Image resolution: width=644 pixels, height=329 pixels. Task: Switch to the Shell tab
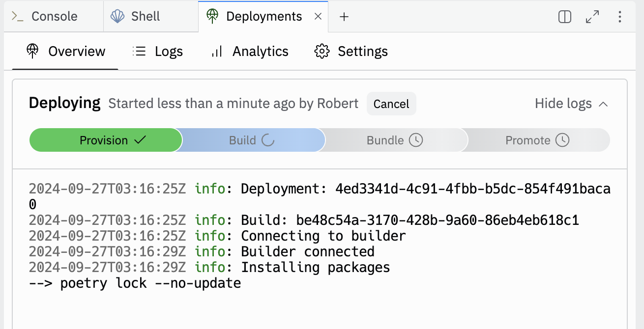[x=145, y=16]
